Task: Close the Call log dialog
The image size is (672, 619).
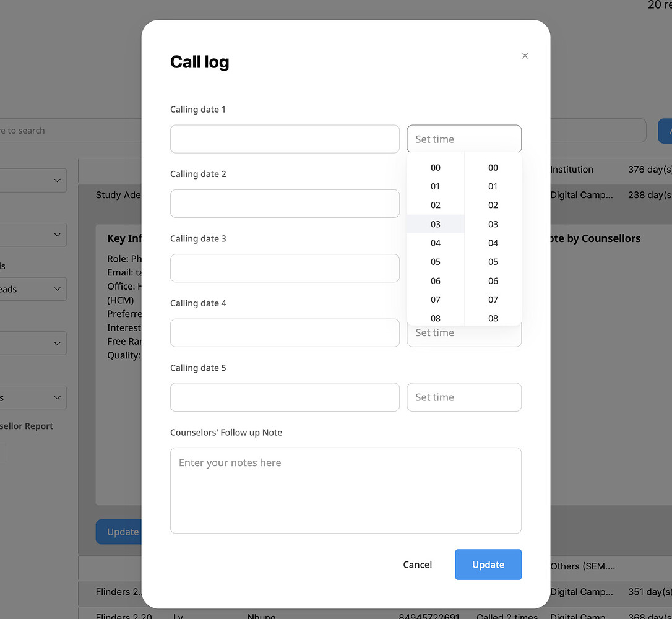Action: (x=525, y=56)
